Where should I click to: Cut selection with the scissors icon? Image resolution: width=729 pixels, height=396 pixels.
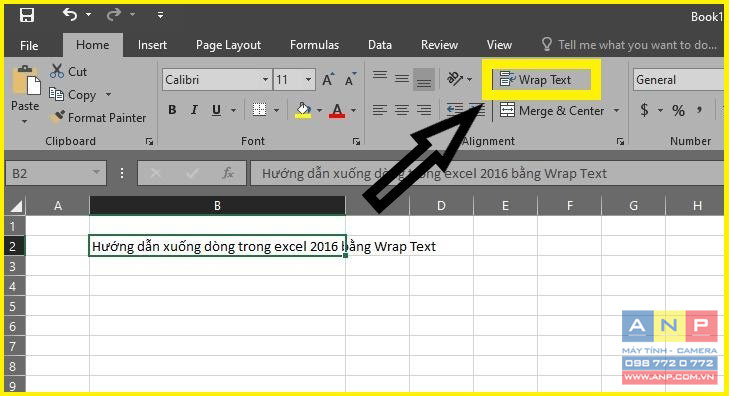coord(57,71)
